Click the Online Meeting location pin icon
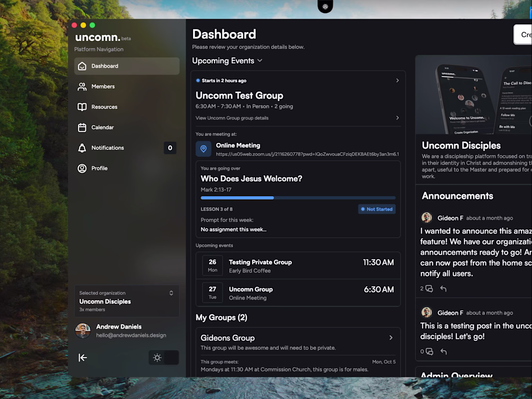Viewport: 532px width, 399px height. (x=204, y=149)
